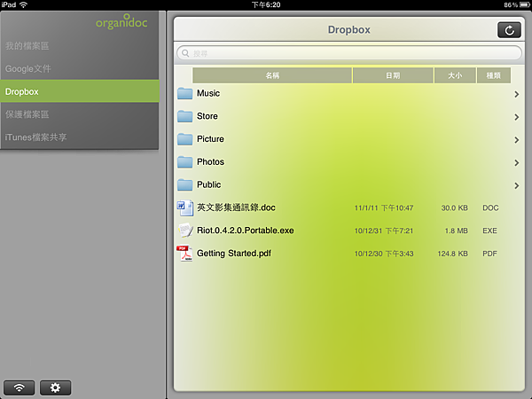Sort by the 日期 column header
Screen dimensions: 532x399
pyautogui.click(x=393, y=75)
